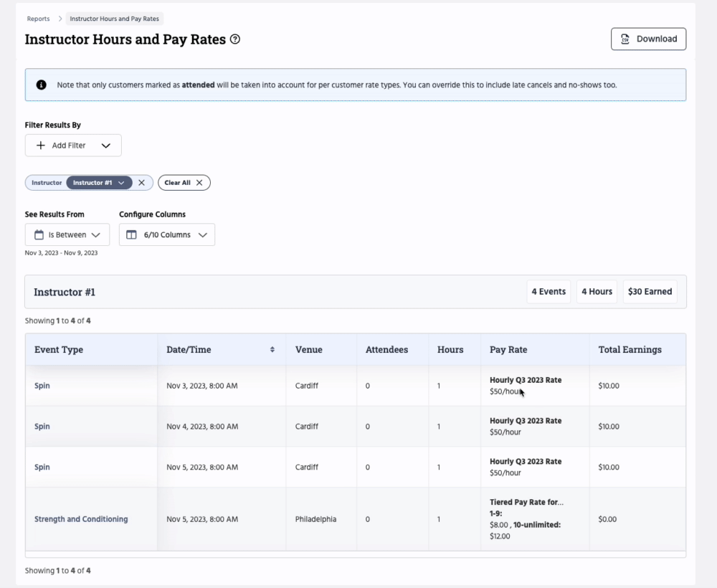
Task: Expand the 6/10 Columns dropdown
Action: pos(167,234)
